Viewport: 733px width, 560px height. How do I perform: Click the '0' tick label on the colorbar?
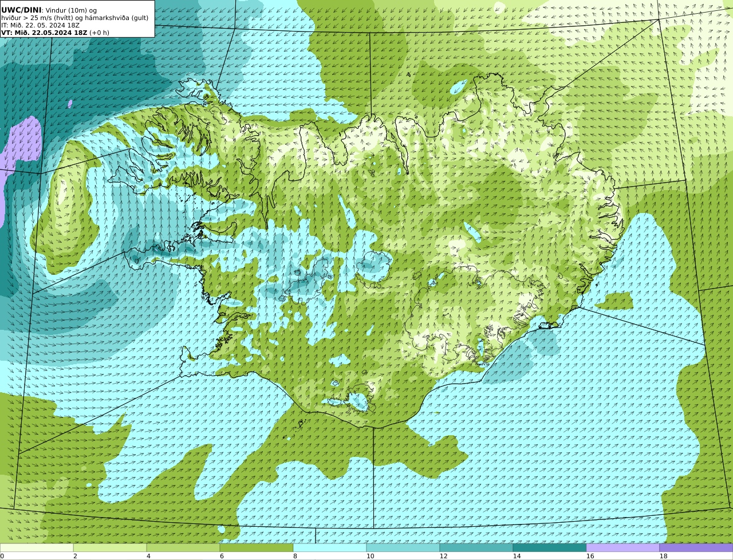tap(2, 556)
